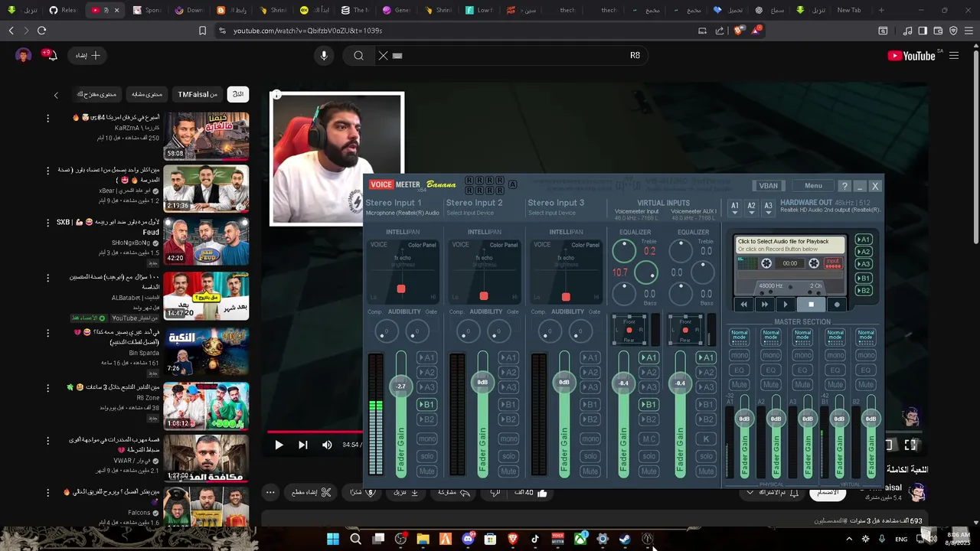The image size is (980, 551).
Task: Open Windows Start menu
Action: coord(333,539)
